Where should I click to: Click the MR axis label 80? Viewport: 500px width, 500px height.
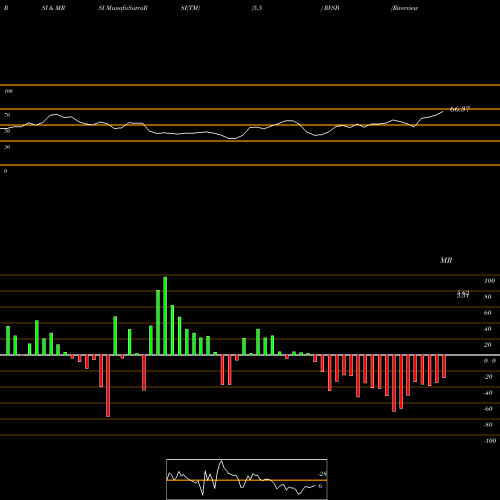click(x=488, y=297)
